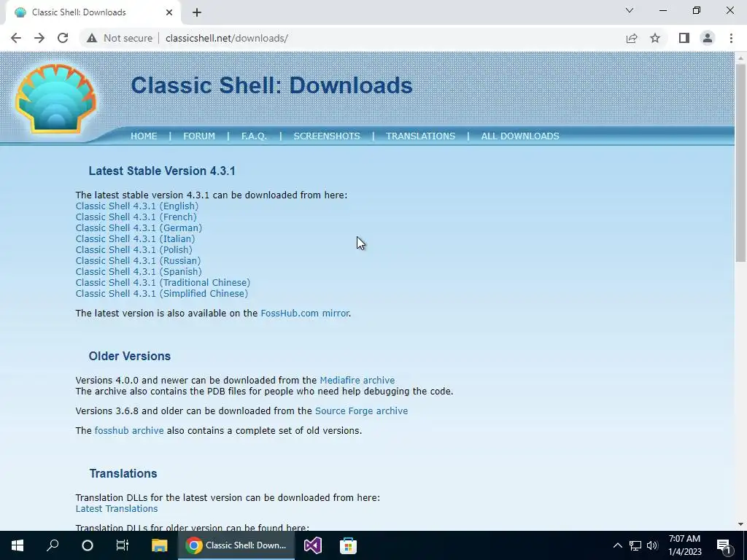The height and width of the screenshot is (560, 747).
Task: Click the Older Versions heading
Action: 130,356
